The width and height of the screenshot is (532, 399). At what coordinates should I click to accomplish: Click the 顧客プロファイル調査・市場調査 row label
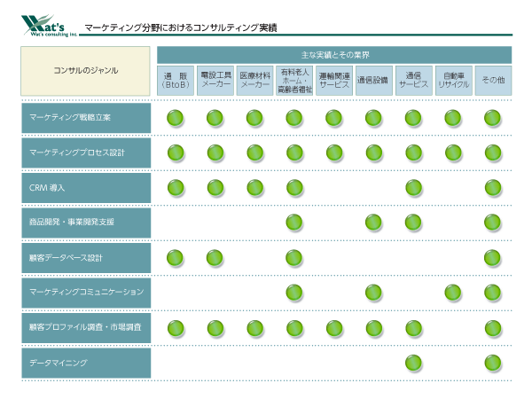click(86, 328)
